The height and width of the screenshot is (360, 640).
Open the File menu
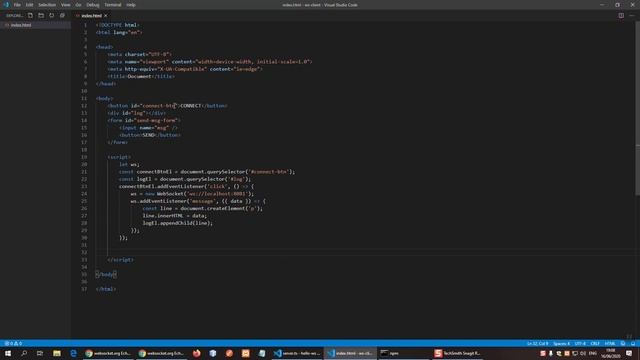[17, 5]
